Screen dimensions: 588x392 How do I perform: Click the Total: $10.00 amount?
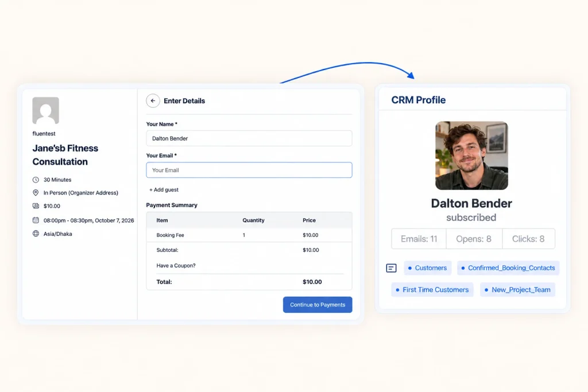click(x=312, y=282)
